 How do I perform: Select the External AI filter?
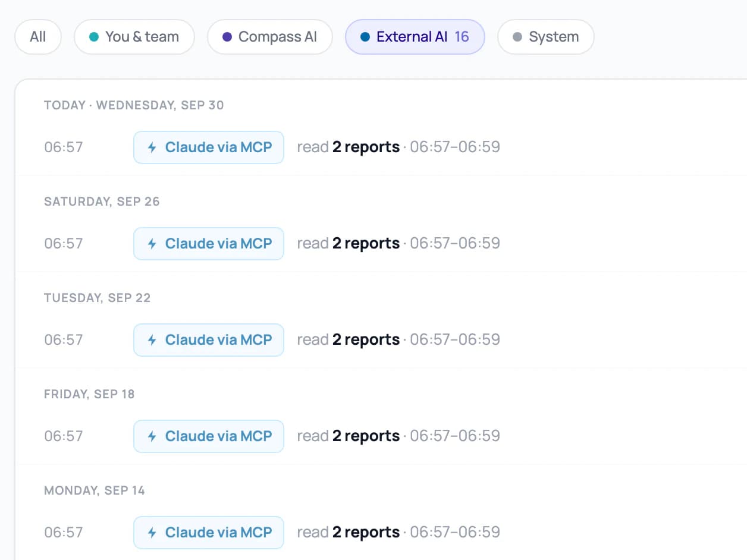415,37
